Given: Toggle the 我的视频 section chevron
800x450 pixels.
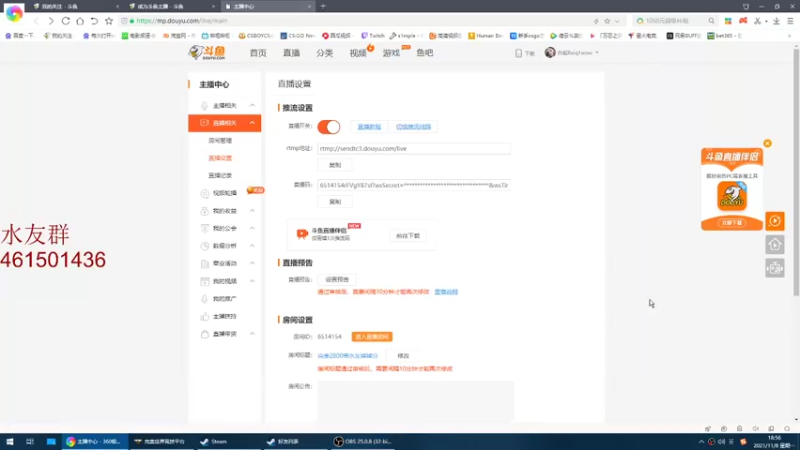Looking at the screenshot, I should tap(252, 281).
